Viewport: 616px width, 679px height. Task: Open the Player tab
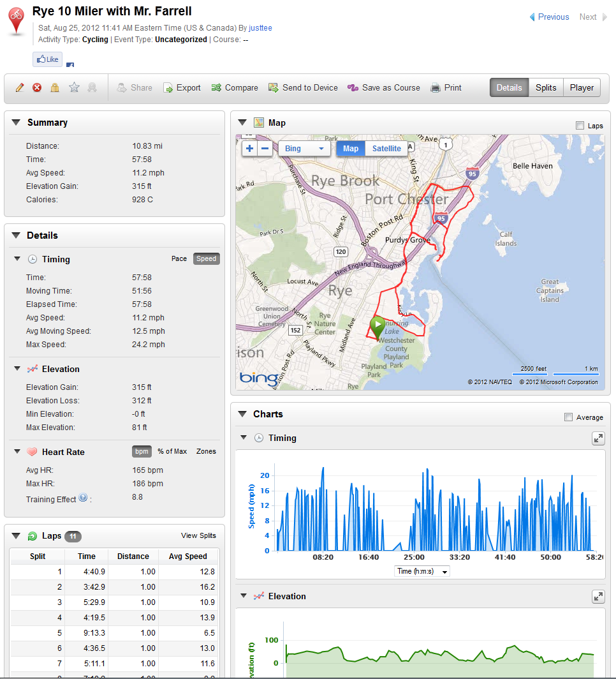[582, 88]
